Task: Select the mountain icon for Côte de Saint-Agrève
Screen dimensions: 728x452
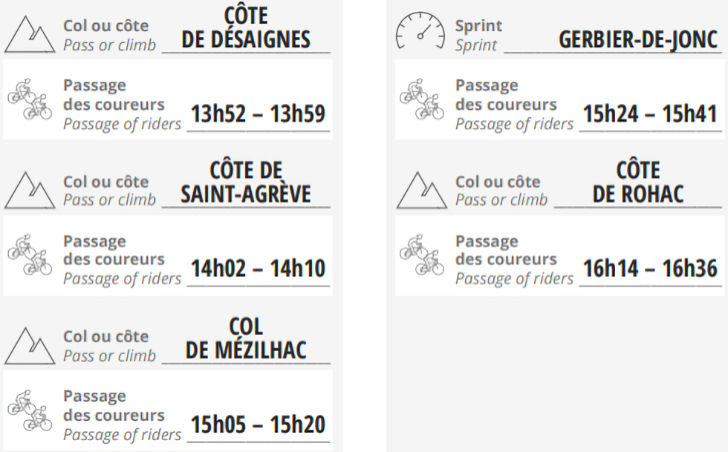Action: 29,188
